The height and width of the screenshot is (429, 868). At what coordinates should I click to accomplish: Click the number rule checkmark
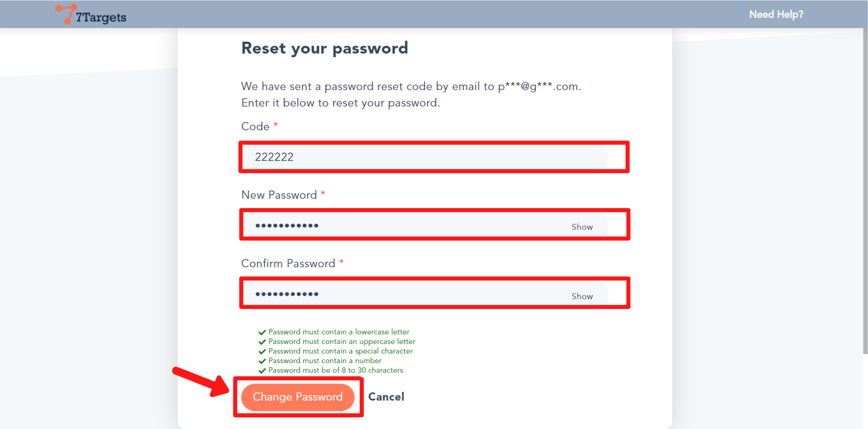pos(262,361)
